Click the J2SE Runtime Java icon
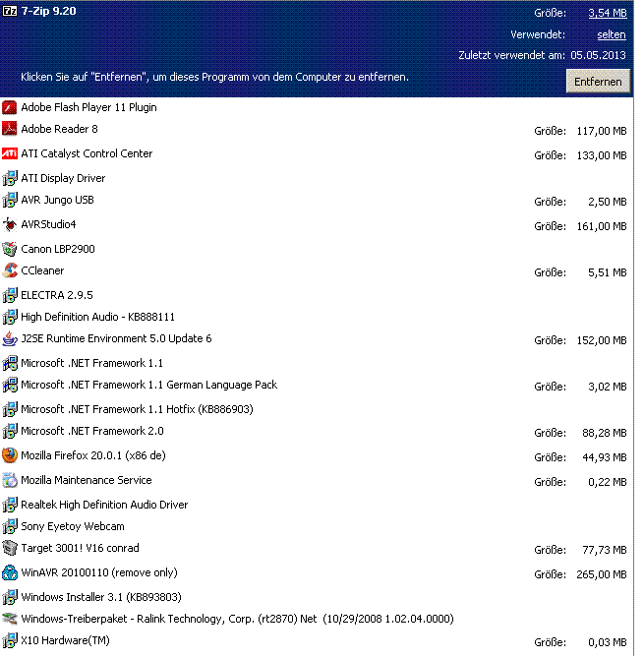Image resolution: width=644 pixels, height=659 pixels. click(9, 338)
